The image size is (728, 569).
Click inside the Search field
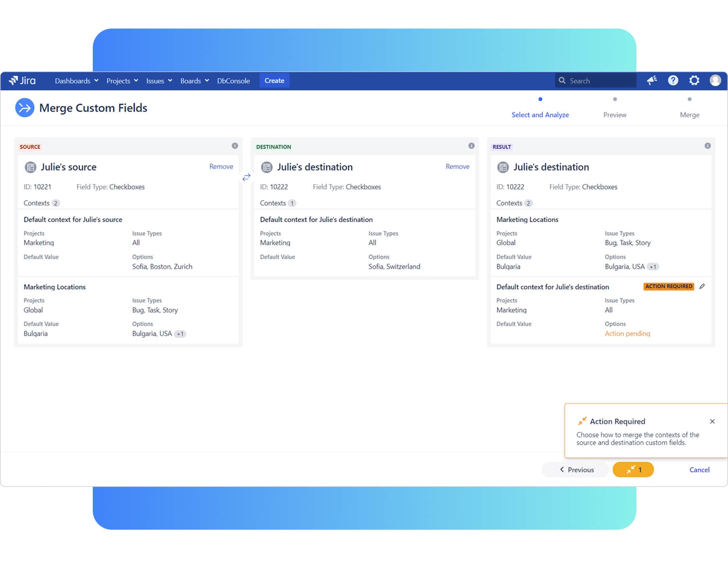[595, 80]
